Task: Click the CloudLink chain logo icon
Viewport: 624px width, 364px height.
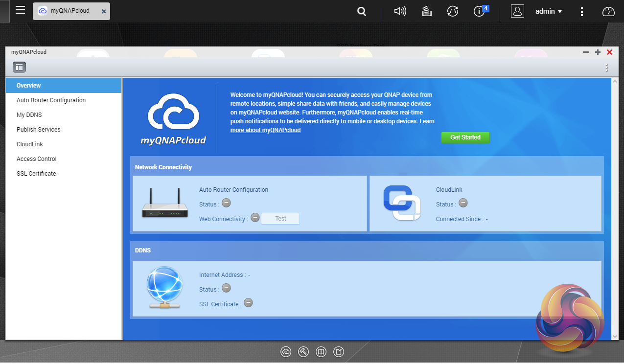Action: [x=402, y=203]
